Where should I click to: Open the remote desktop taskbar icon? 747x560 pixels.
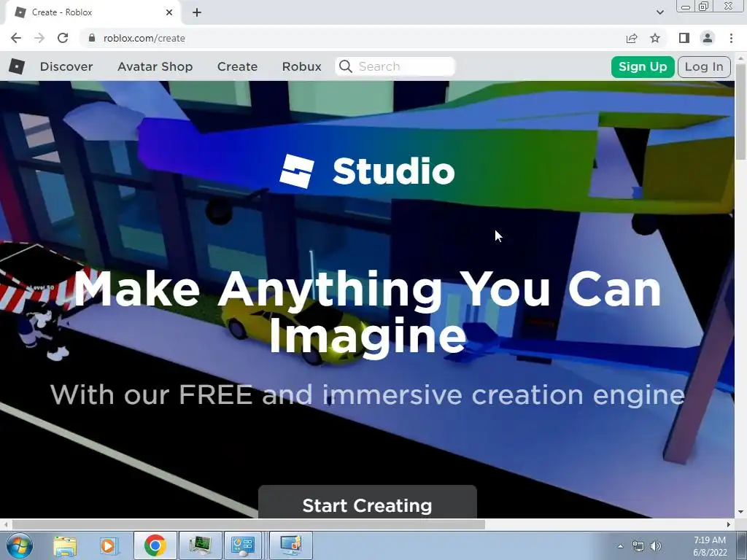point(291,545)
